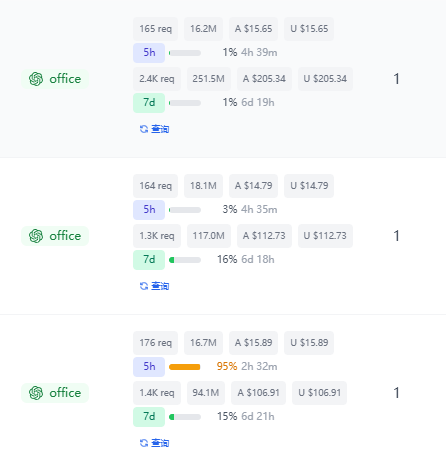
Task: Click the OpenAI logo in second office tag
Action: [36, 236]
